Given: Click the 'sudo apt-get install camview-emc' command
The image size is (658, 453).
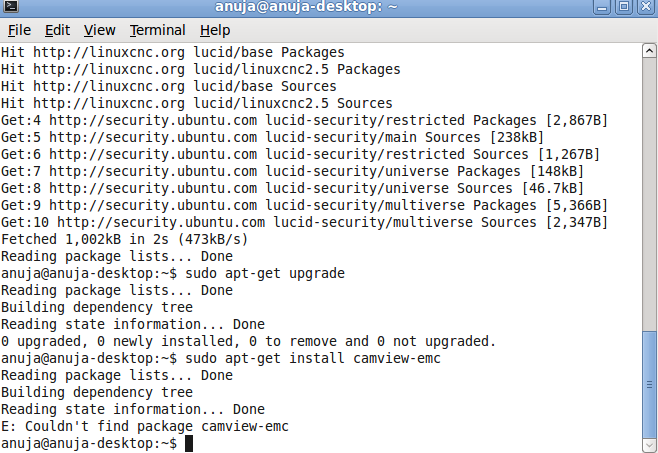Looking at the screenshot, I should tap(313, 358).
